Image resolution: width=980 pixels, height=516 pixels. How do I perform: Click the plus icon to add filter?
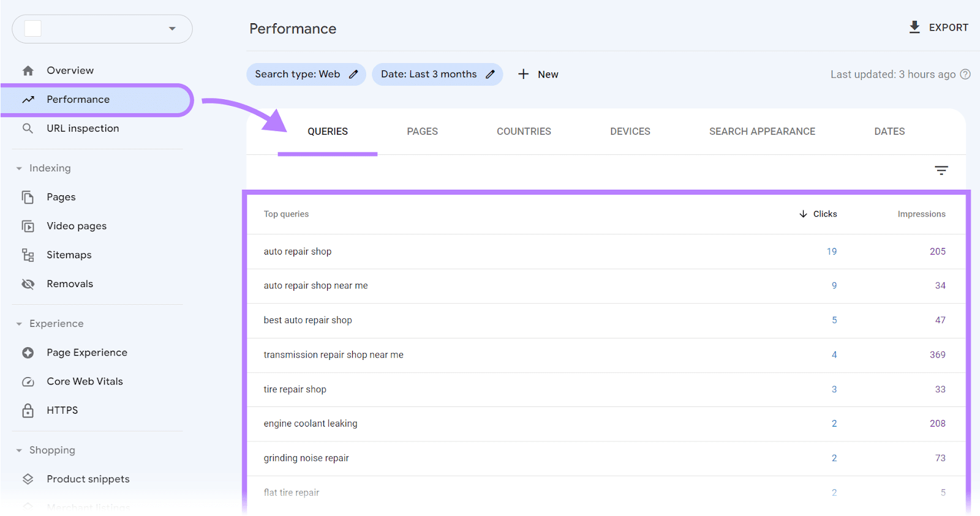523,74
